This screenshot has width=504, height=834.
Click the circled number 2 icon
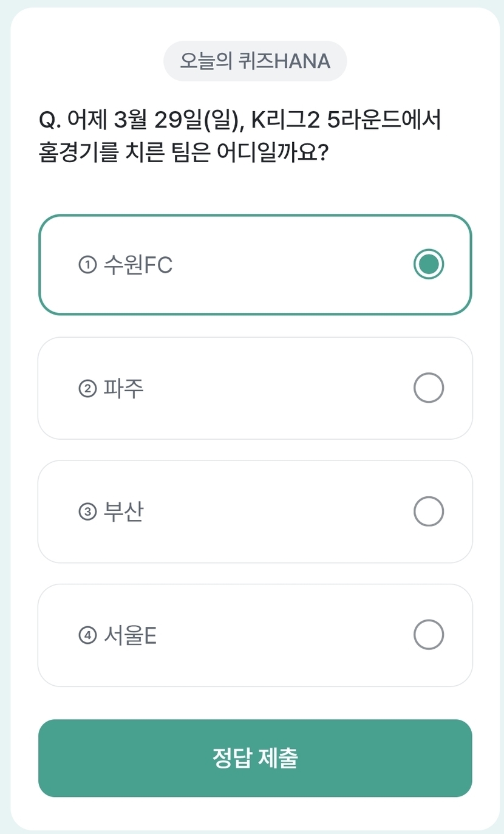[88, 389]
